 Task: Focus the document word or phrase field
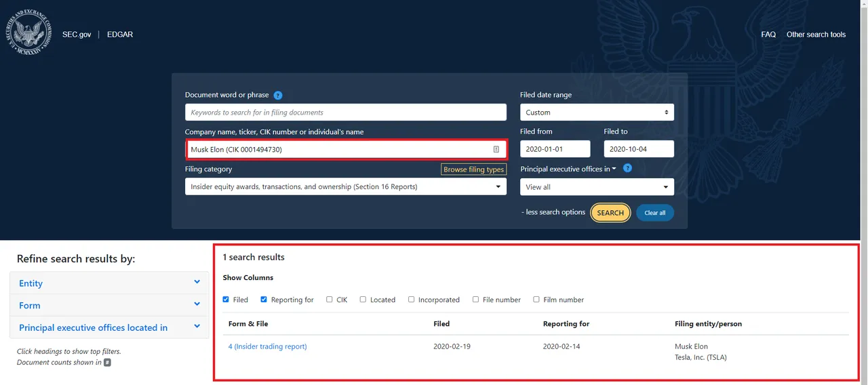click(x=346, y=113)
